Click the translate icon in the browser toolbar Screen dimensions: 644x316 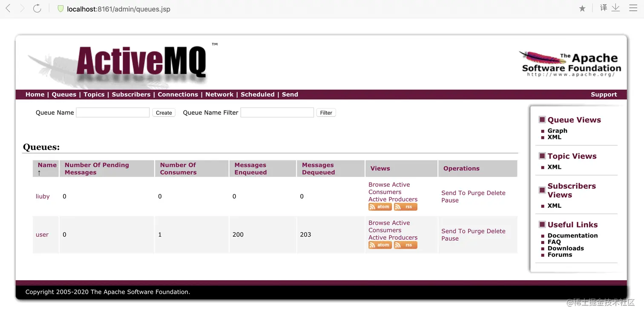click(604, 8)
